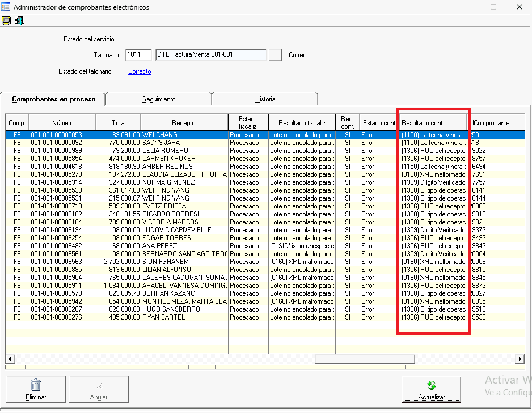Open the talonario browse button (...)

[275, 55]
